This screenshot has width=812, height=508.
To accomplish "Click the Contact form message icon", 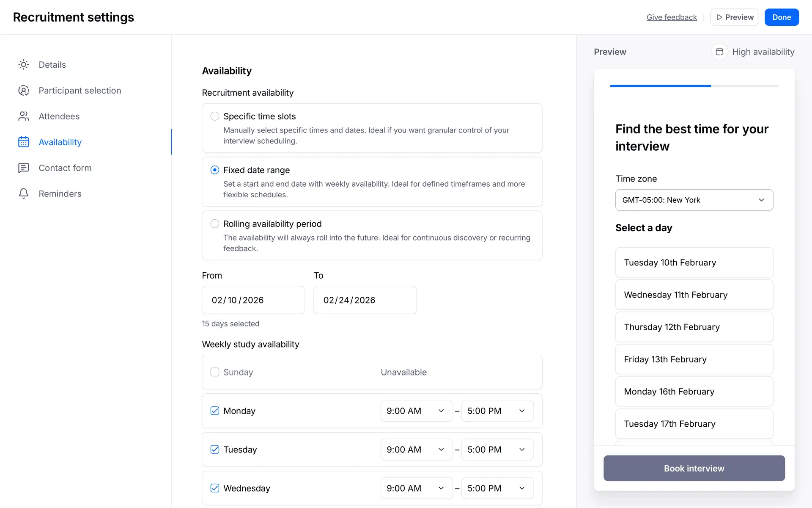I will pyautogui.click(x=24, y=168).
